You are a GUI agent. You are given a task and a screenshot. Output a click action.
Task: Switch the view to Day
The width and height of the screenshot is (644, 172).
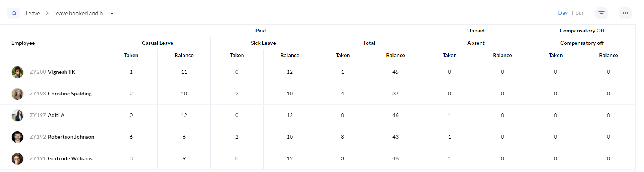coord(563,13)
